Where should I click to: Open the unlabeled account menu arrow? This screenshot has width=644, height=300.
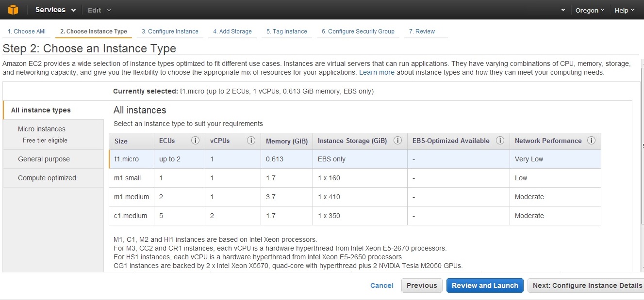click(x=563, y=10)
